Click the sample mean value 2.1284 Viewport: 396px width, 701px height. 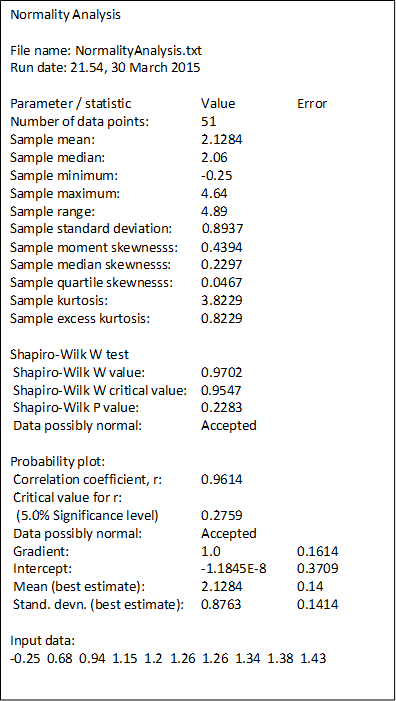[222, 139]
